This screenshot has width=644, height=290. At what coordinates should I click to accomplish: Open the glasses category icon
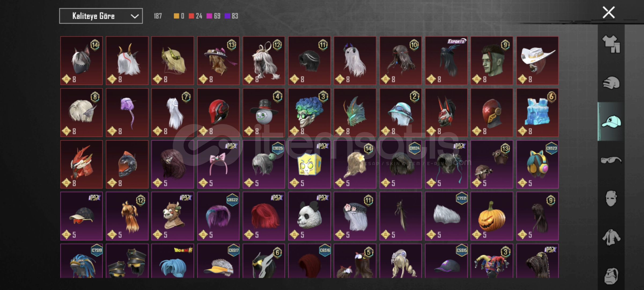coord(611,160)
